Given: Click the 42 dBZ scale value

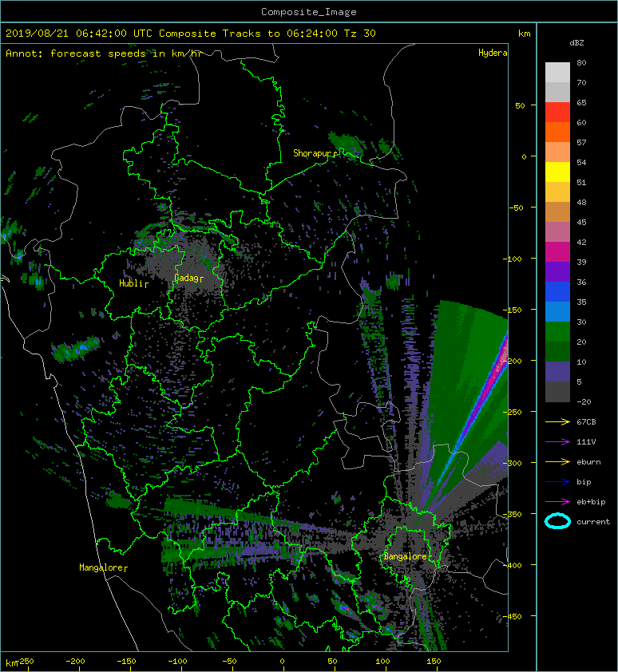Looking at the screenshot, I should pyautogui.click(x=581, y=242).
